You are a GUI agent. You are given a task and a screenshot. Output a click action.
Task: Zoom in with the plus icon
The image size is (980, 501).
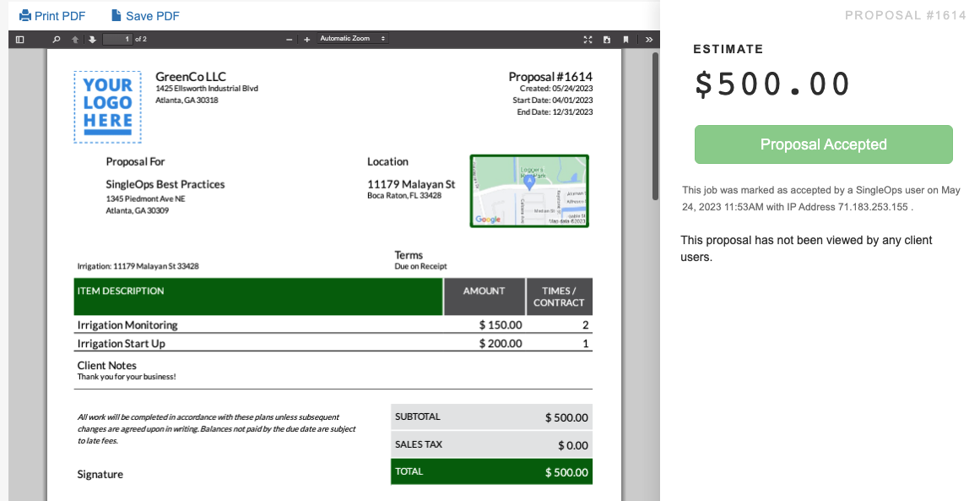click(306, 39)
